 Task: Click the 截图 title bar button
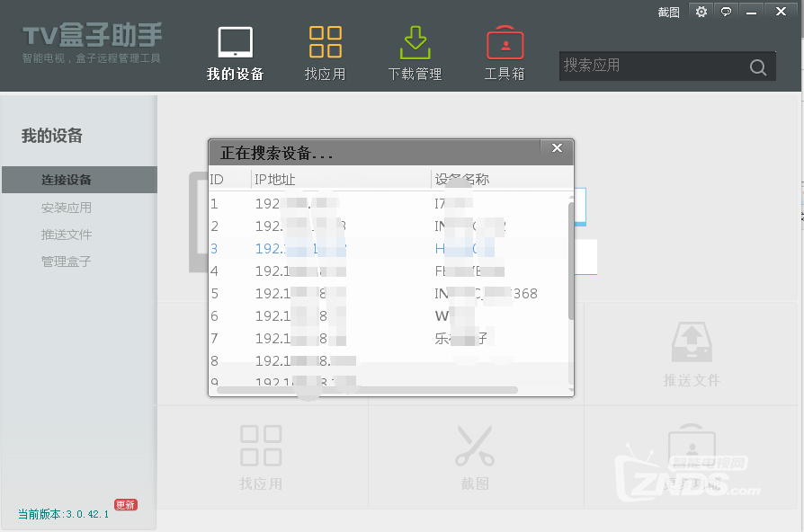coord(668,13)
